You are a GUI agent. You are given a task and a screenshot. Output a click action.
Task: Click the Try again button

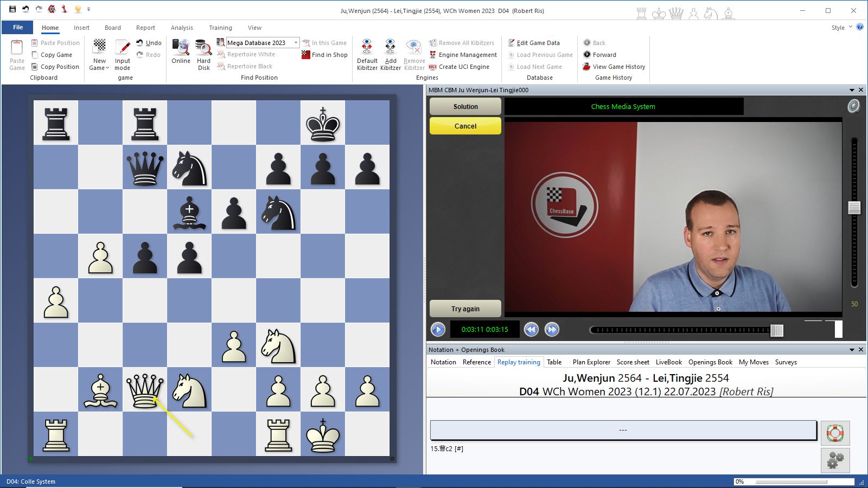[x=465, y=309]
